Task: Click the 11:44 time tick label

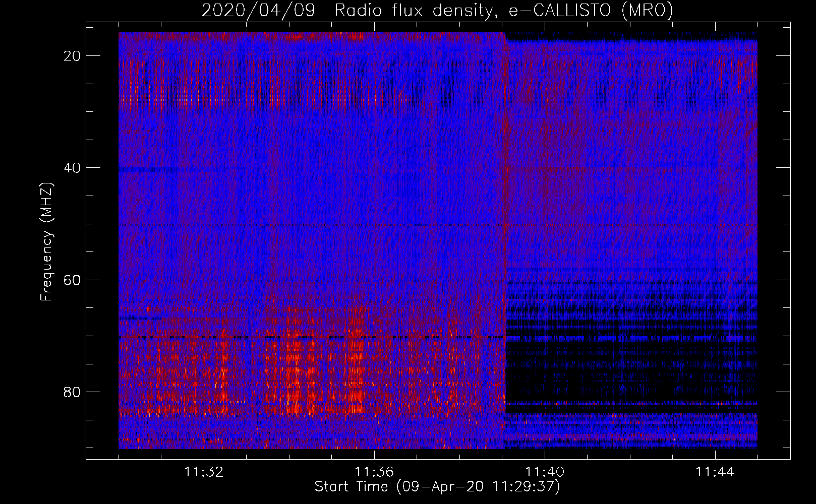Action: tap(715, 472)
